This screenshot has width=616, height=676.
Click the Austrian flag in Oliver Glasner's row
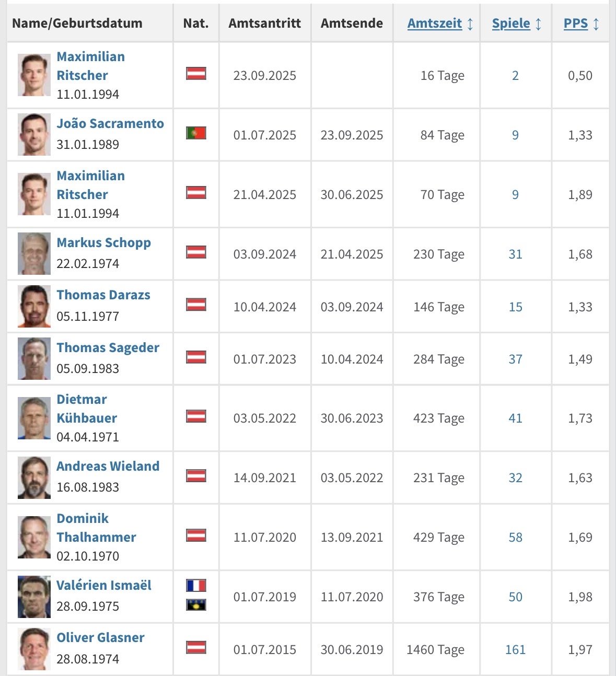point(196,648)
